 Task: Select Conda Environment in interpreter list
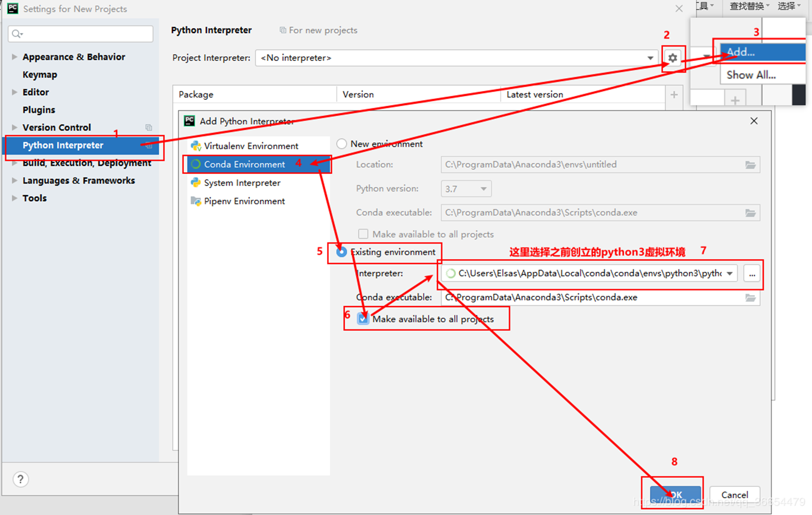click(257, 165)
